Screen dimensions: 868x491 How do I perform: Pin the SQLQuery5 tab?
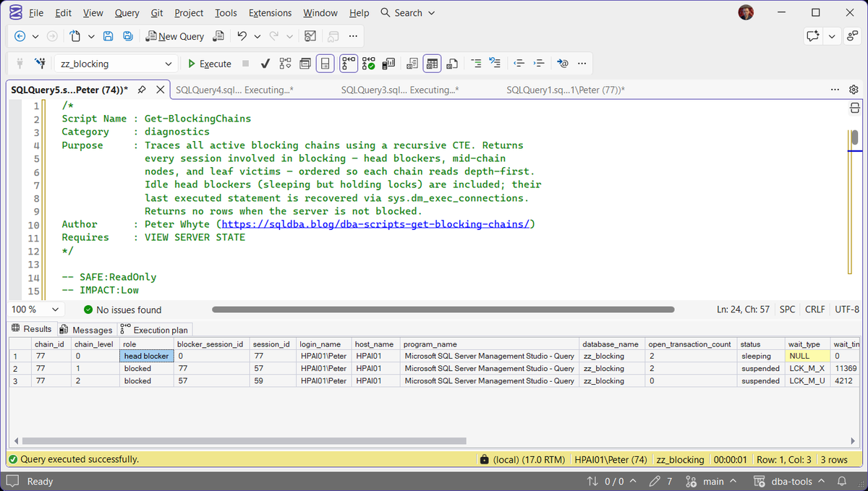(142, 90)
